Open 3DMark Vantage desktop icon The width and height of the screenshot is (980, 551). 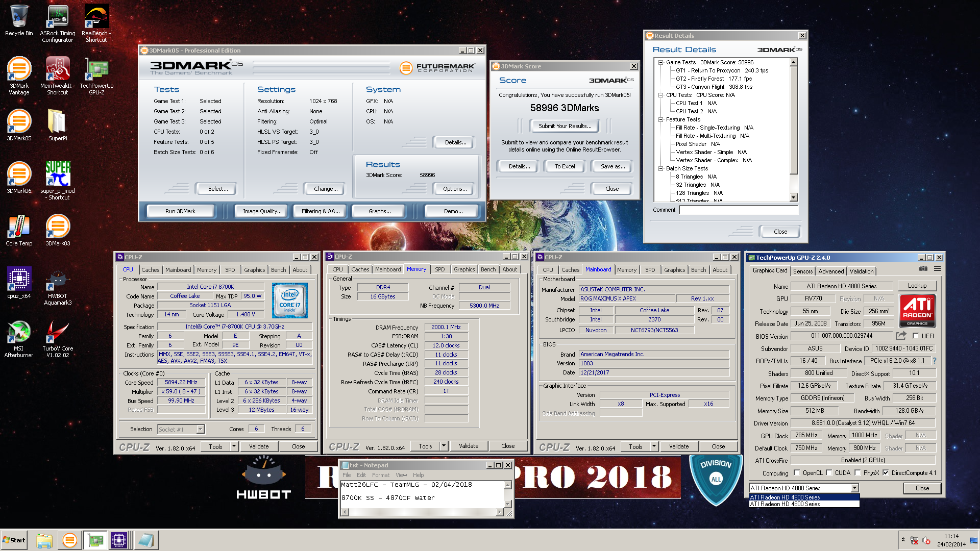click(x=19, y=76)
